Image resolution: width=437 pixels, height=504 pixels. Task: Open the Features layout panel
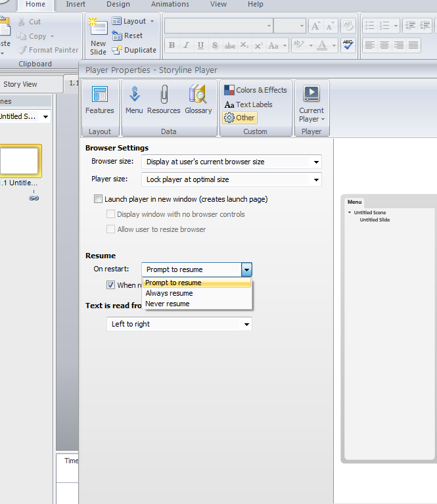[x=100, y=100]
